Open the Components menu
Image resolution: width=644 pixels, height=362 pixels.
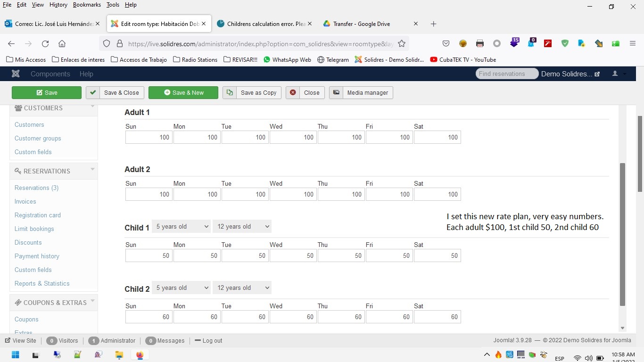50,74
